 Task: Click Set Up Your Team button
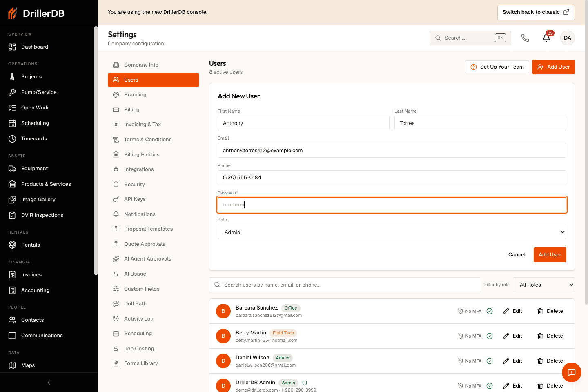(497, 67)
